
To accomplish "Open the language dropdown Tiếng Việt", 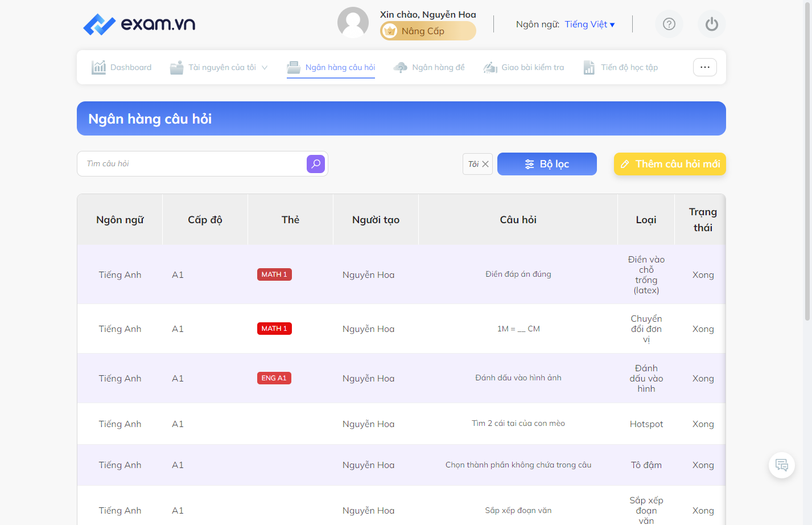I will click(x=590, y=24).
